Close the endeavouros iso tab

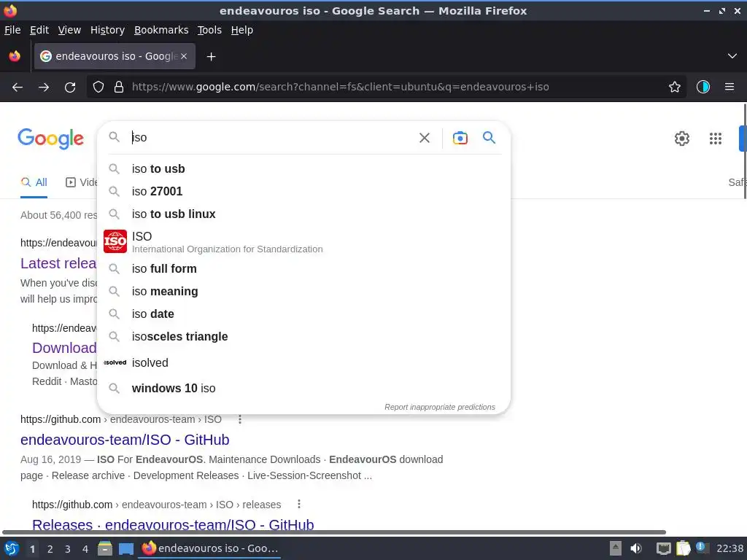[x=184, y=56]
